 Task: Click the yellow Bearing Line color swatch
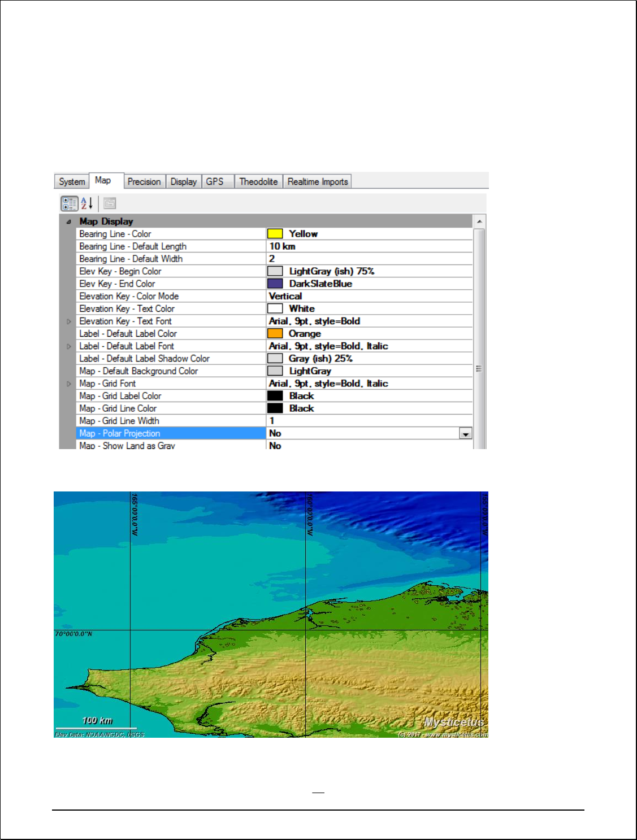coord(275,234)
